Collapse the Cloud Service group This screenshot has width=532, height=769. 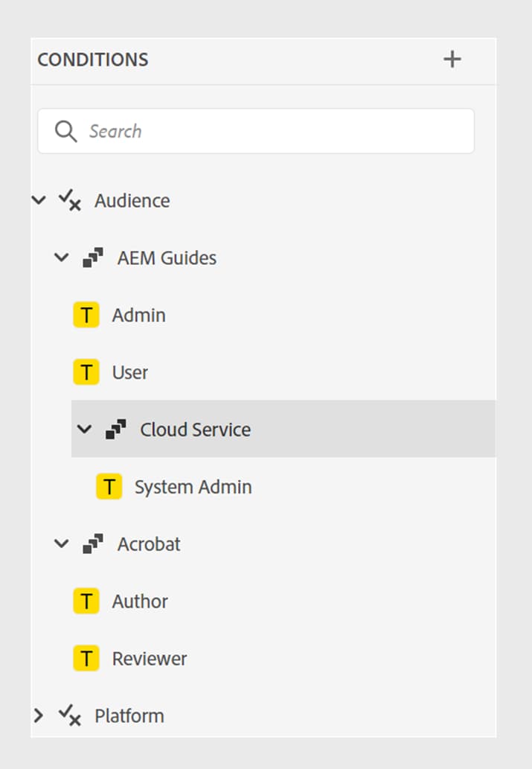pos(85,430)
